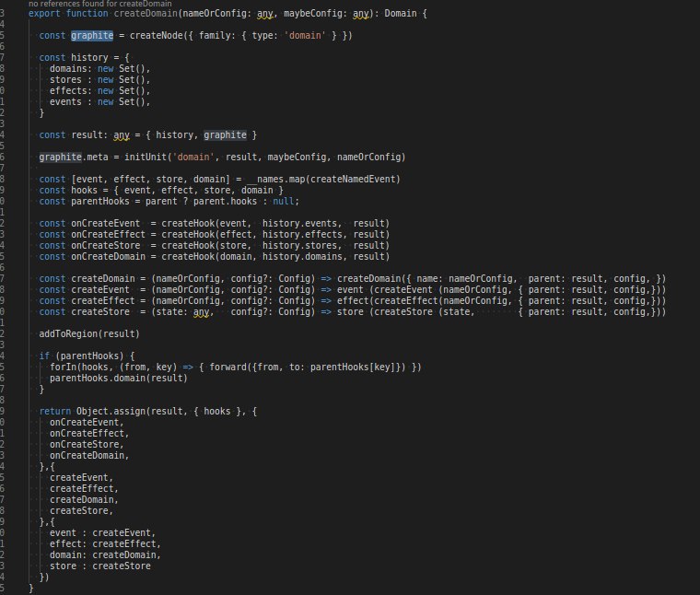Click the "state: any" parameter
The width and height of the screenshot is (700, 595).
pos(182,311)
